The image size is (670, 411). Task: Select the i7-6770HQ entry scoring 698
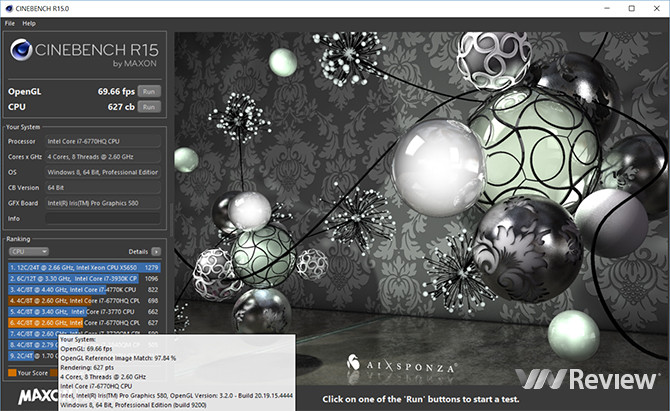[x=84, y=300]
